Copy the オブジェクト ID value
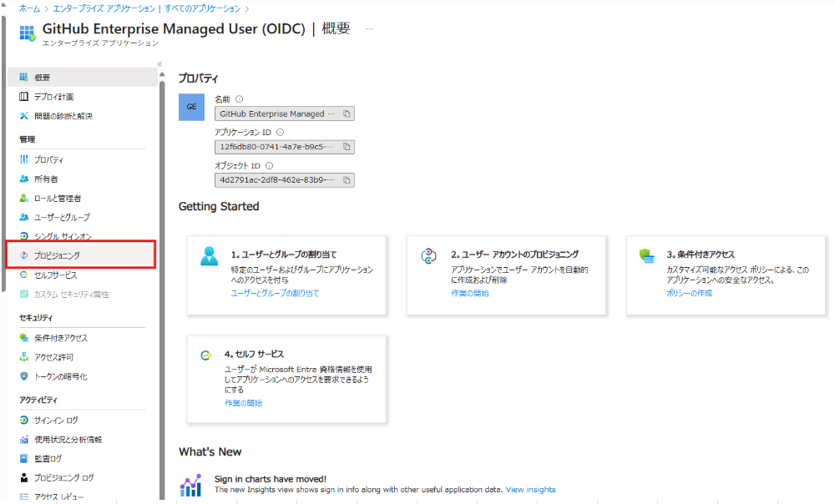 click(x=347, y=180)
